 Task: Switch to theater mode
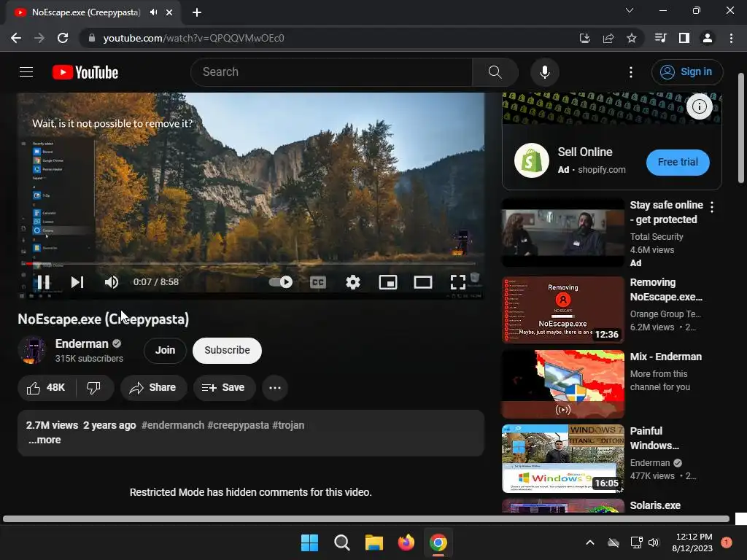(x=423, y=282)
